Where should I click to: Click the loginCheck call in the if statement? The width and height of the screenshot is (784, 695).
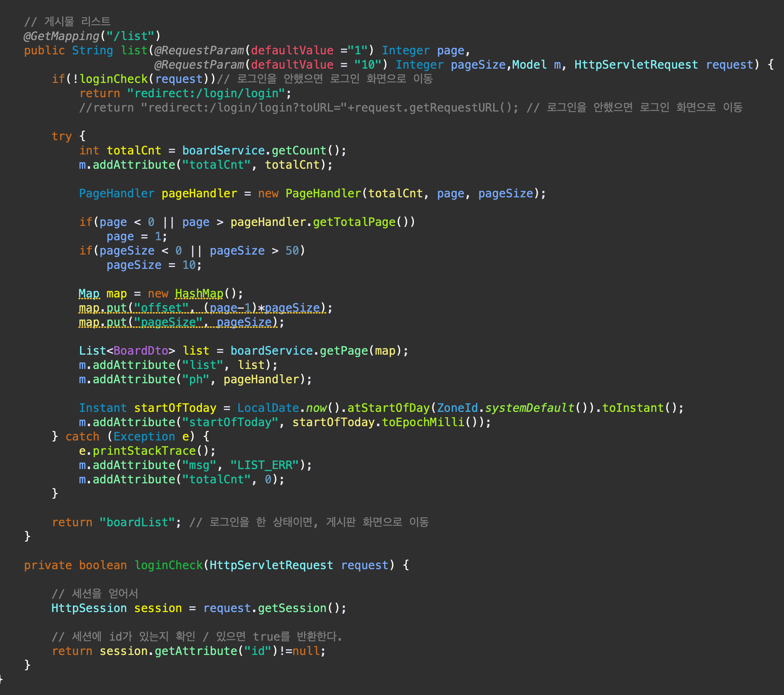click(x=114, y=79)
